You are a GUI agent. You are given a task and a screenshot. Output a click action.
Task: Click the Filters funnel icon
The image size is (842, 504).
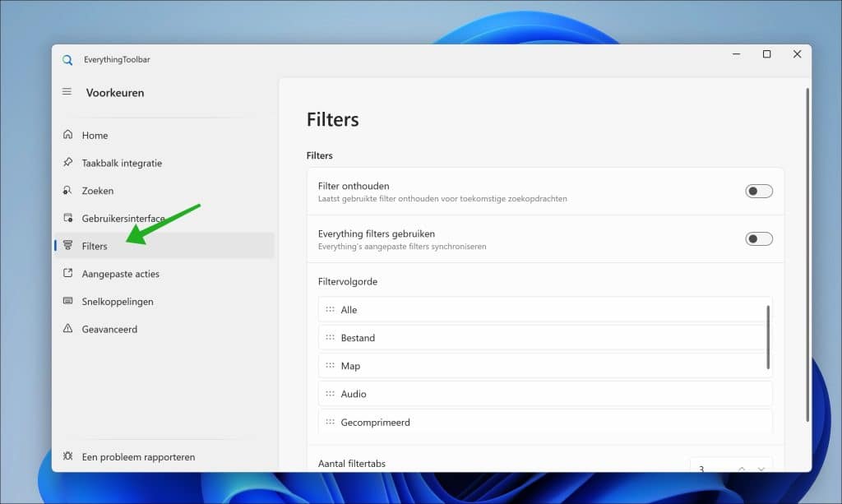(x=67, y=245)
